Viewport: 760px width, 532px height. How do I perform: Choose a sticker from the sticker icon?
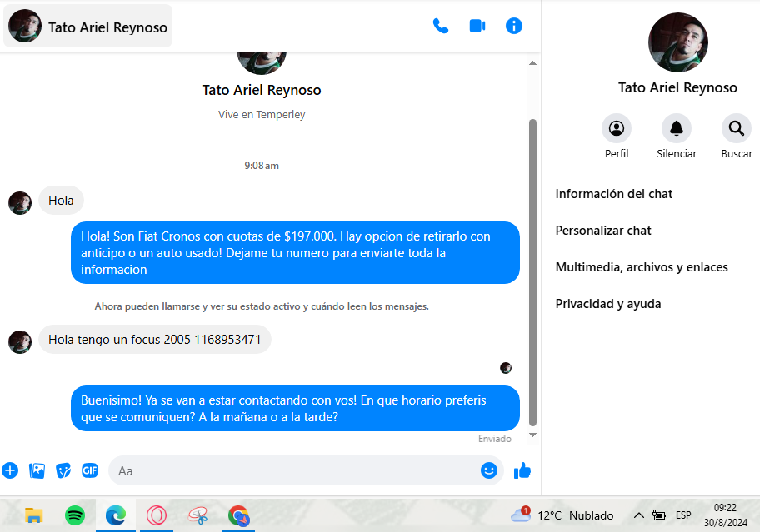63,470
